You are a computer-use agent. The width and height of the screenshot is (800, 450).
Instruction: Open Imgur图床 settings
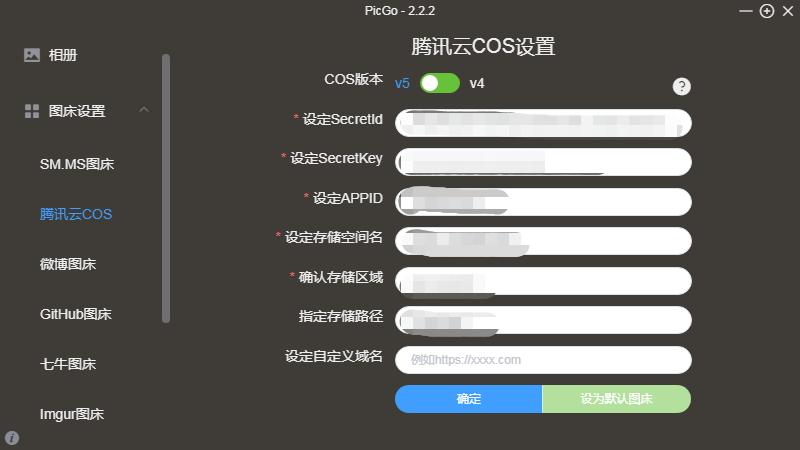[72, 414]
